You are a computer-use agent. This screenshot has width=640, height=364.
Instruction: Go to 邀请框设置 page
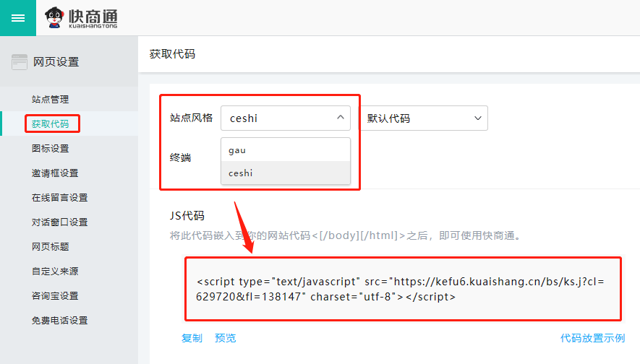pyautogui.click(x=55, y=173)
